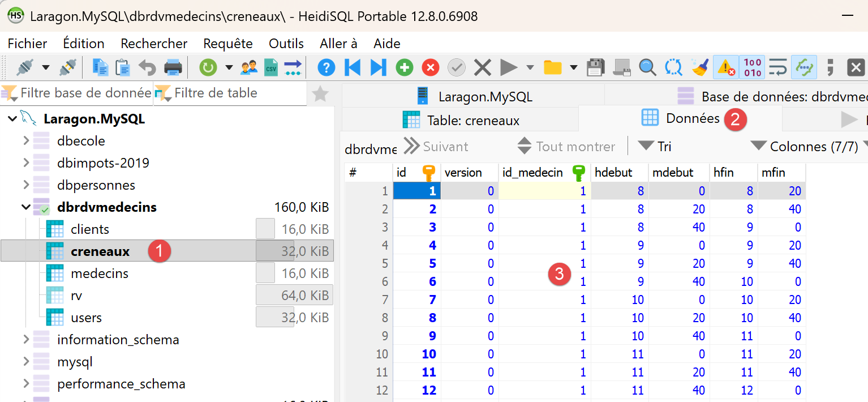Click the semicolon delimiter icon
Screen dimensions: 868x402
coord(831,68)
